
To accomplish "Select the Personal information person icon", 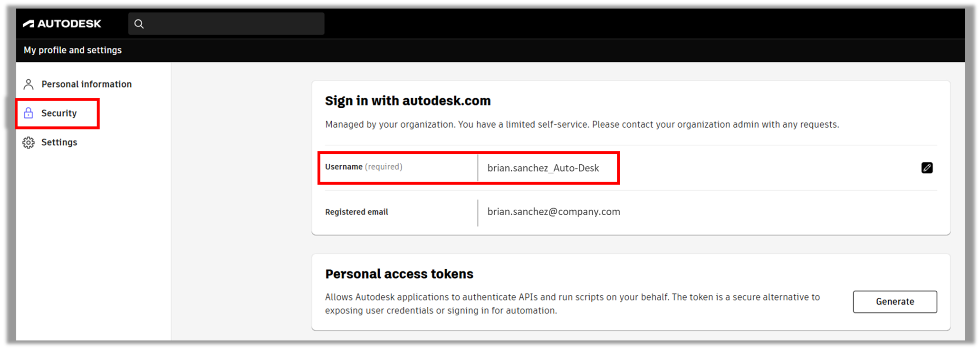I will (29, 84).
